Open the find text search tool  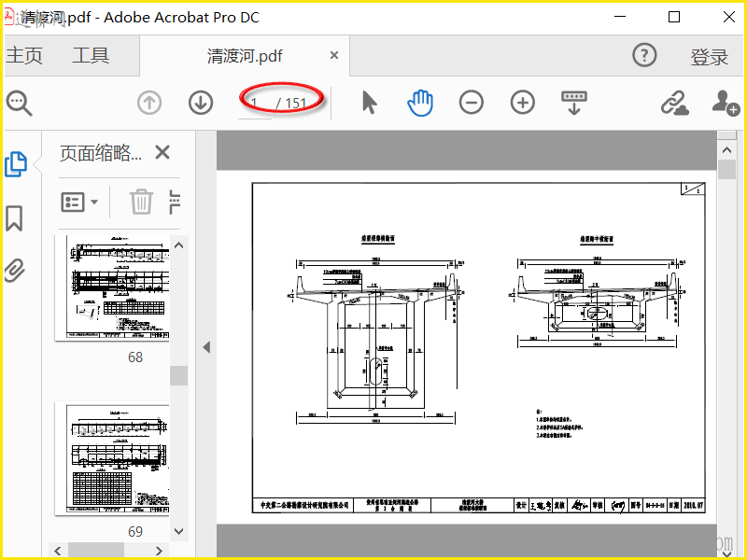[19, 103]
